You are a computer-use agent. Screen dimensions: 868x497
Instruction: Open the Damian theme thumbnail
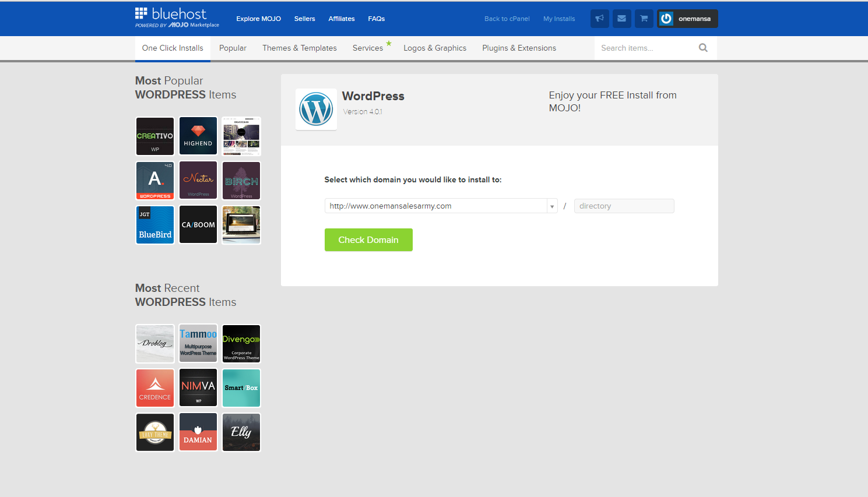point(198,432)
